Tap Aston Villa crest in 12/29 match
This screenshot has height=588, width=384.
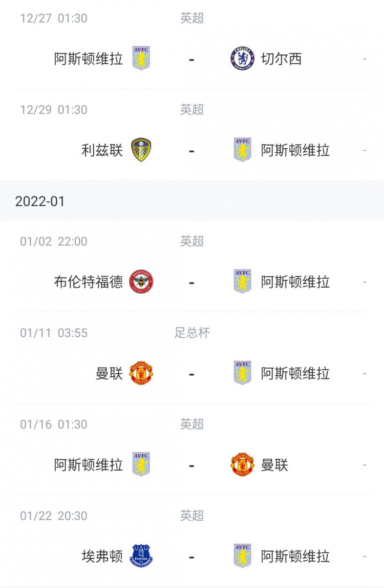[x=242, y=150]
